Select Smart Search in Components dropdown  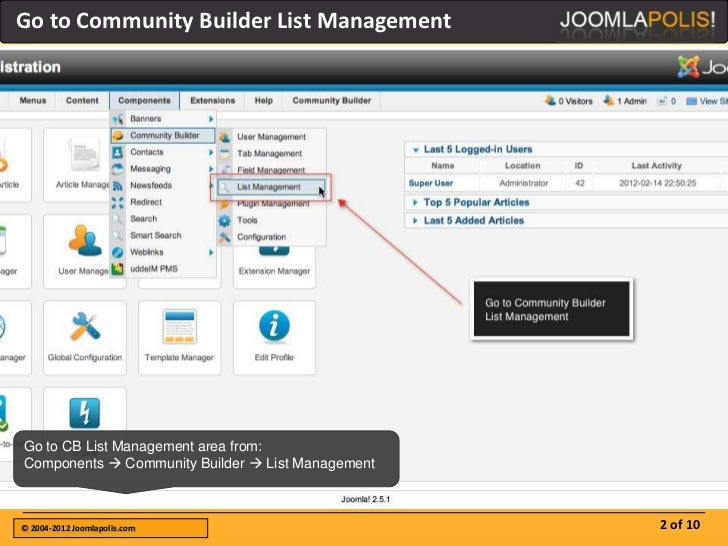(163, 235)
